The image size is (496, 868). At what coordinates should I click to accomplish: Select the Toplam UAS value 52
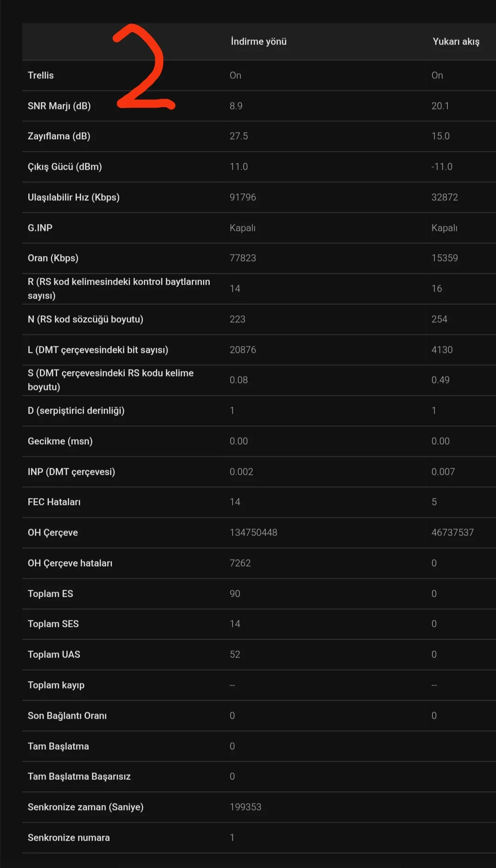[x=235, y=655]
